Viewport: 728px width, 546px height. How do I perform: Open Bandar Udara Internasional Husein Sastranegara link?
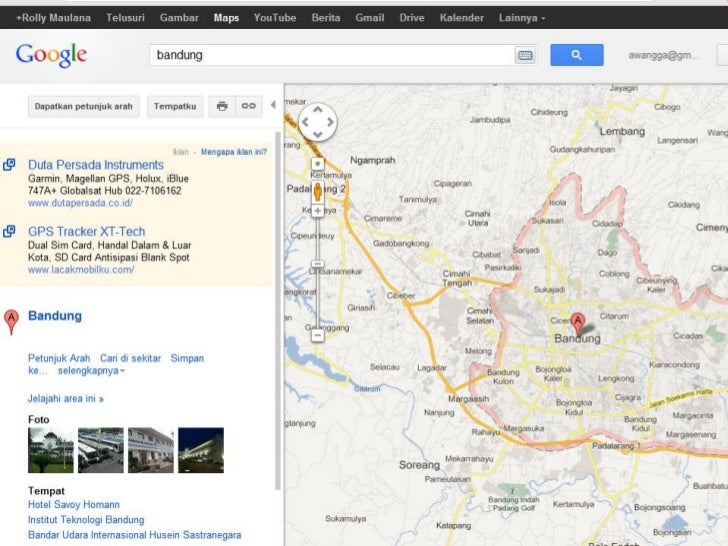point(135,535)
